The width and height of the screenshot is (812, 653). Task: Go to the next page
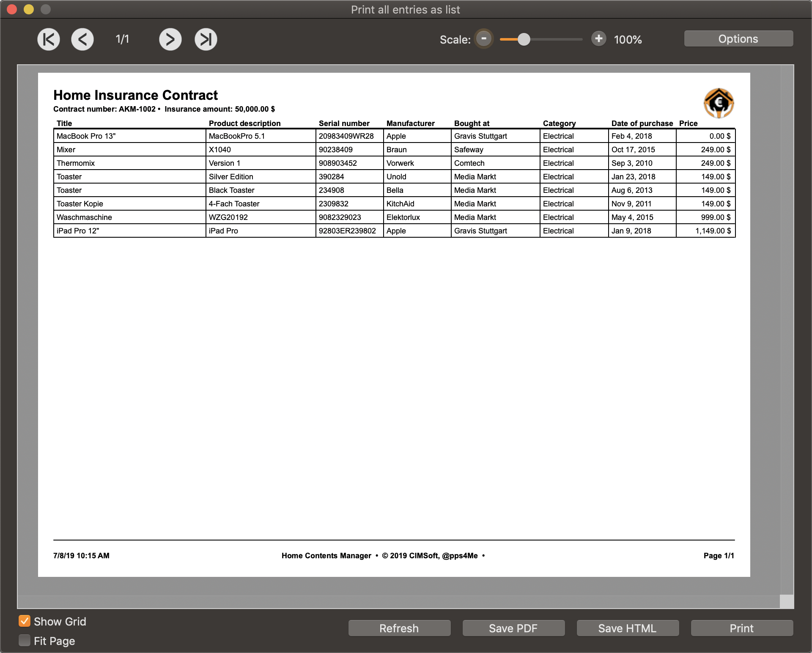click(170, 39)
